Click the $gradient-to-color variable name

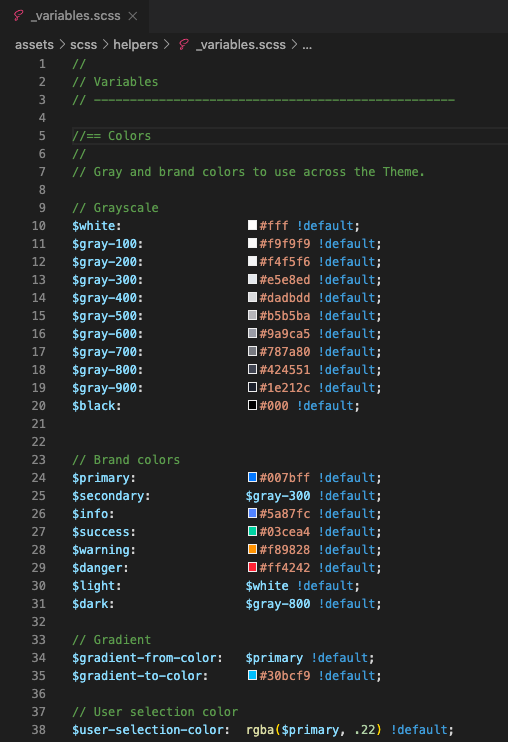point(137,675)
